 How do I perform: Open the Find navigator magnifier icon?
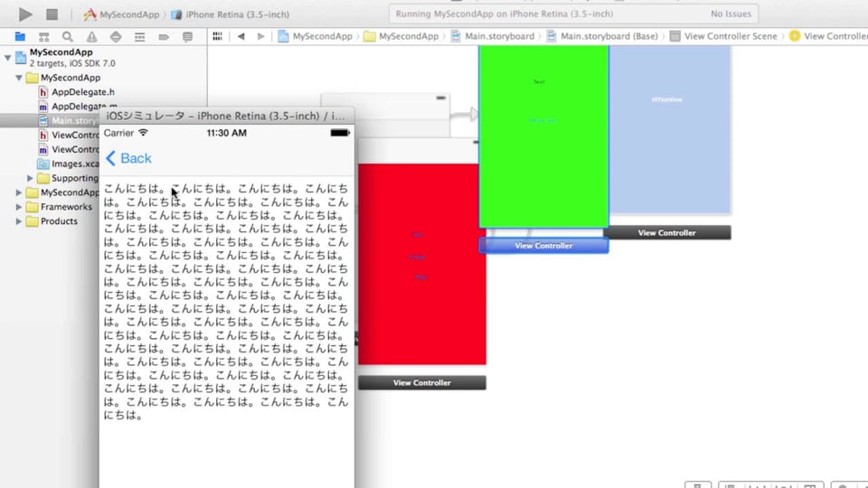click(68, 36)
